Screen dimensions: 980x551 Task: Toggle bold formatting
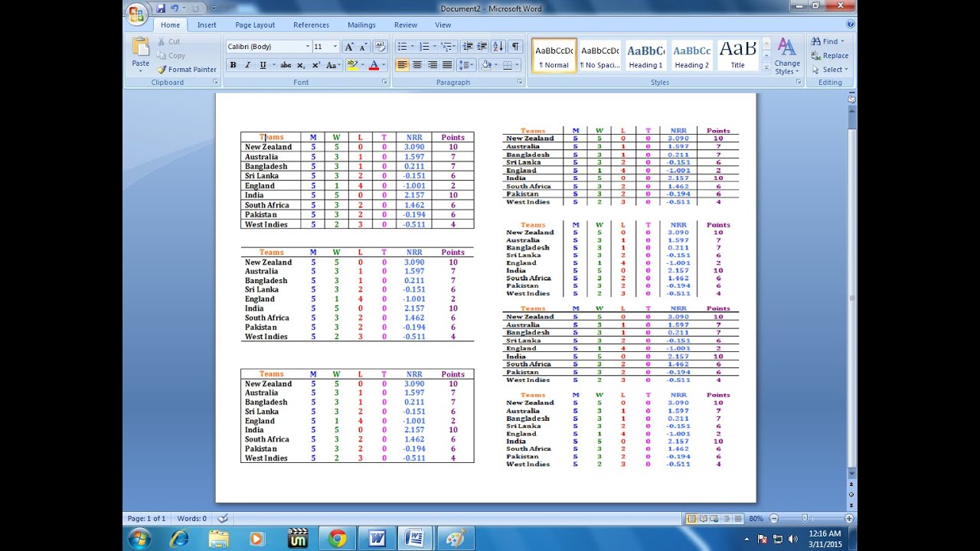click(233, 65)
